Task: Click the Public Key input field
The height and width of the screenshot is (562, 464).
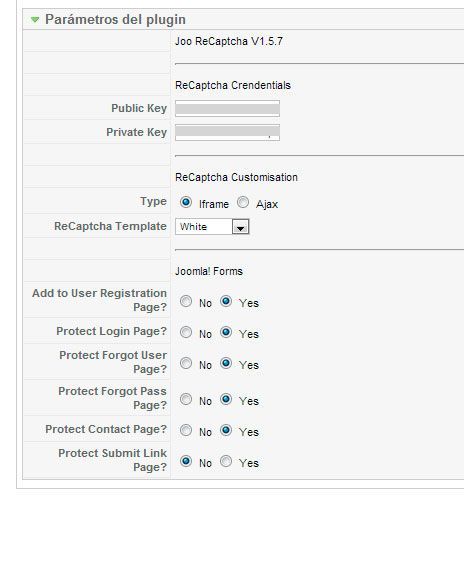Action: coord(227,108)
